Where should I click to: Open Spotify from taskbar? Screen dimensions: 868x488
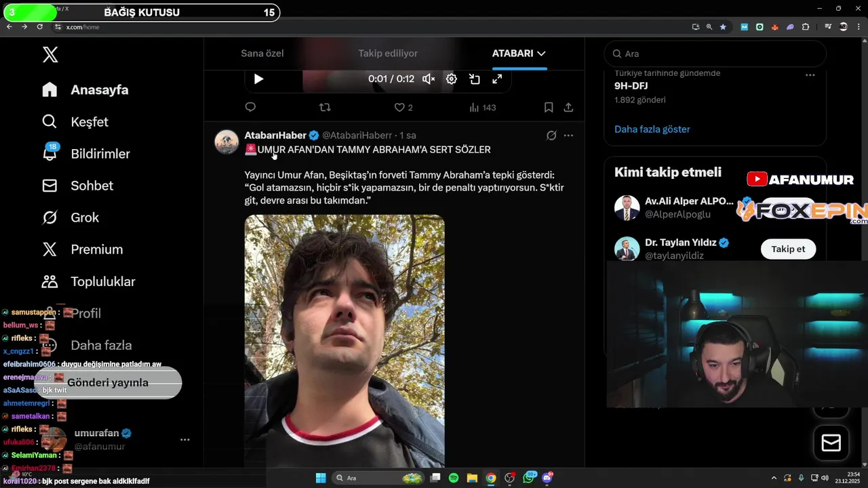point(454,478)
